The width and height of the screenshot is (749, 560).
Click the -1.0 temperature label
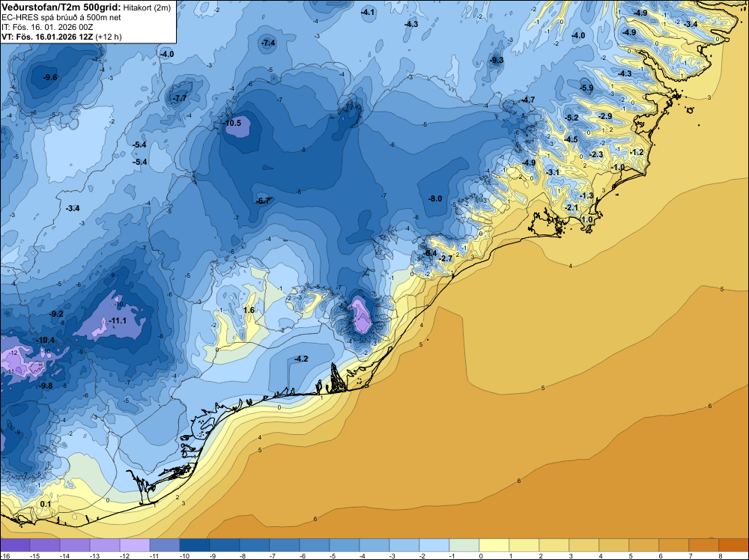[x=618, y=167]
